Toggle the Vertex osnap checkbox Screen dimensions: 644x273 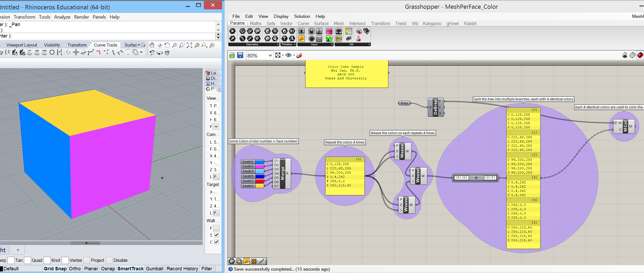pyautogui.click(x=65, y=260)
